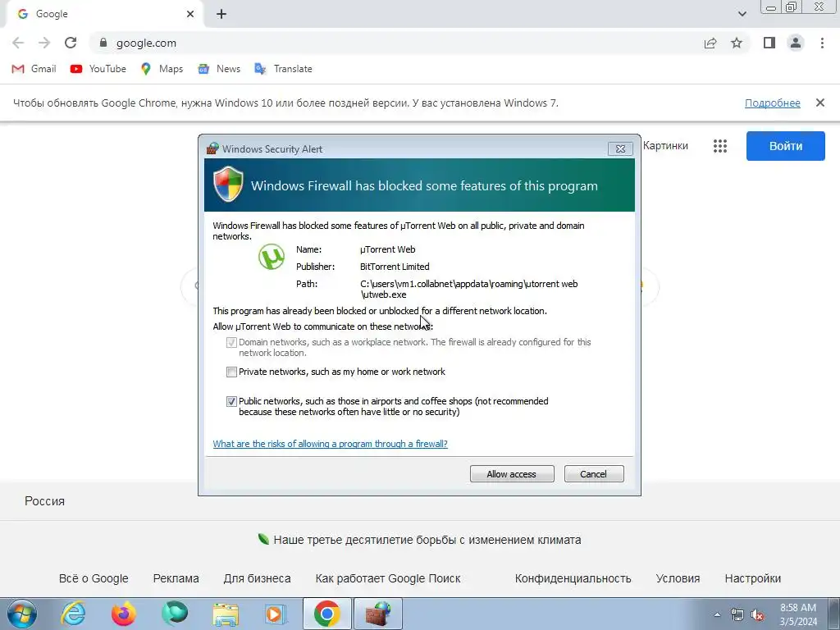Open Gmail bookmark

pos(34,69)
